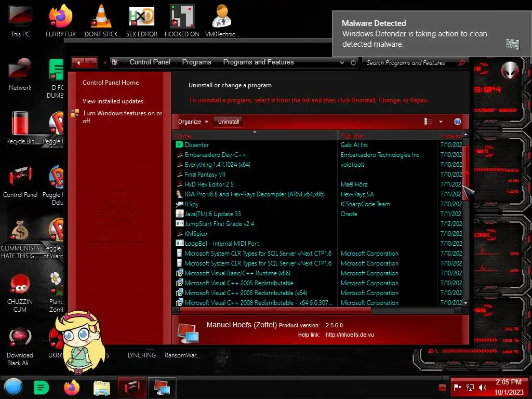
Task: Open the VLC cone desktop shortcut
Action: click(x=101, y=20)
